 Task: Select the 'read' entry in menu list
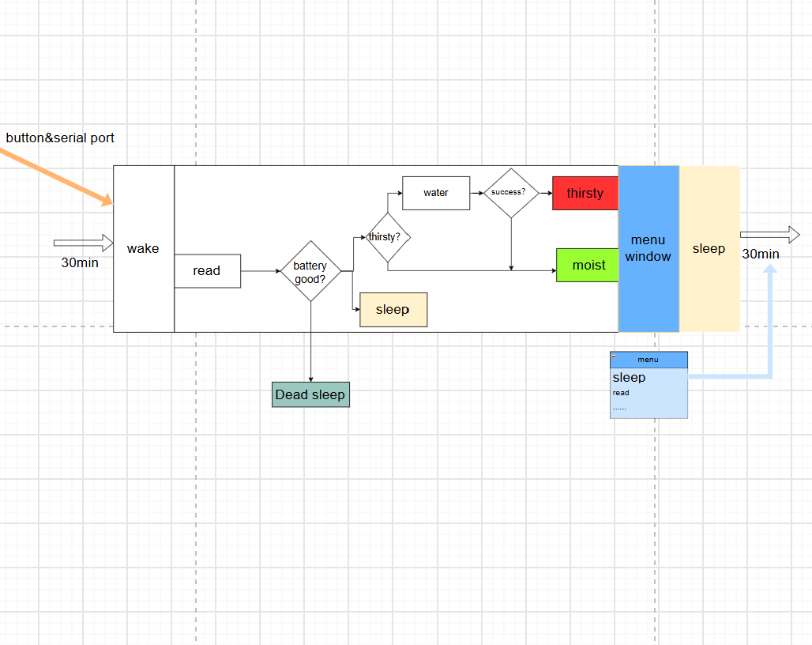(648, 393)
